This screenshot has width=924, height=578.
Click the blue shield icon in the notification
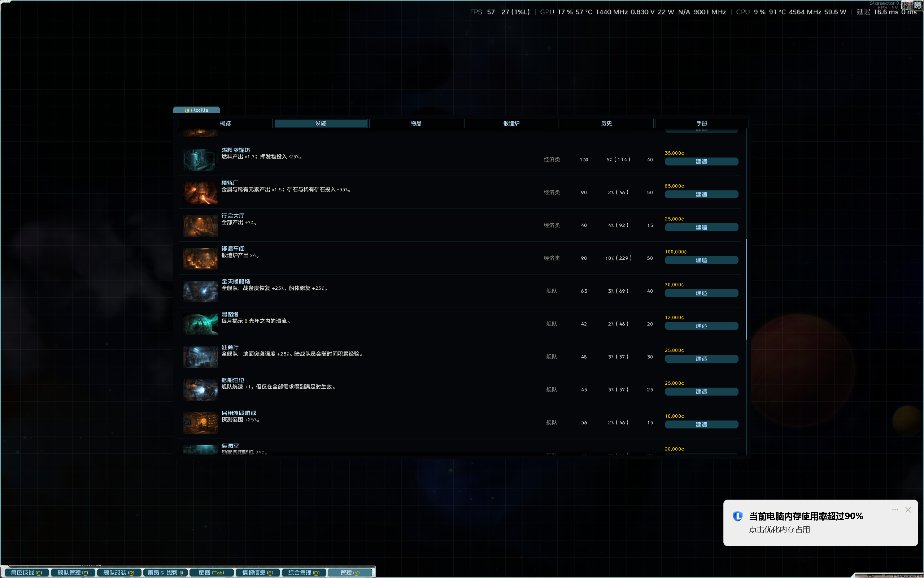tap(738, 516)
